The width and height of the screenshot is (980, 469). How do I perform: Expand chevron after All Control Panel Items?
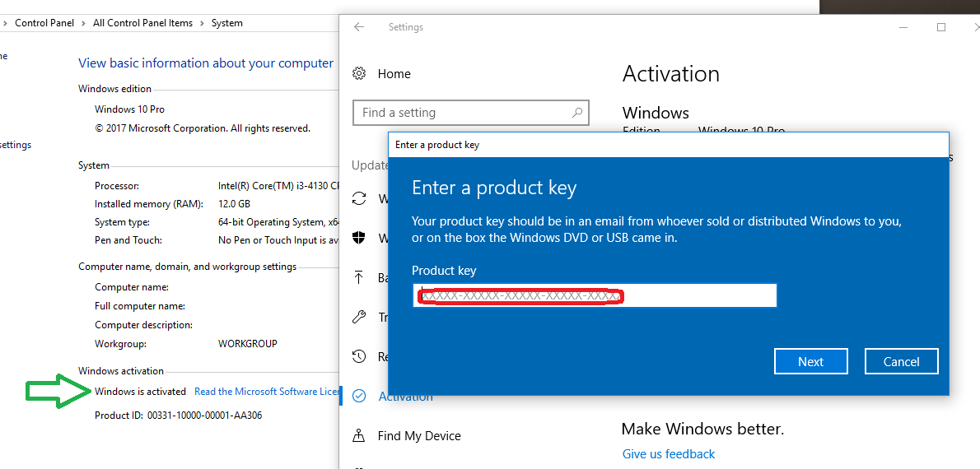tap(202, 23)
